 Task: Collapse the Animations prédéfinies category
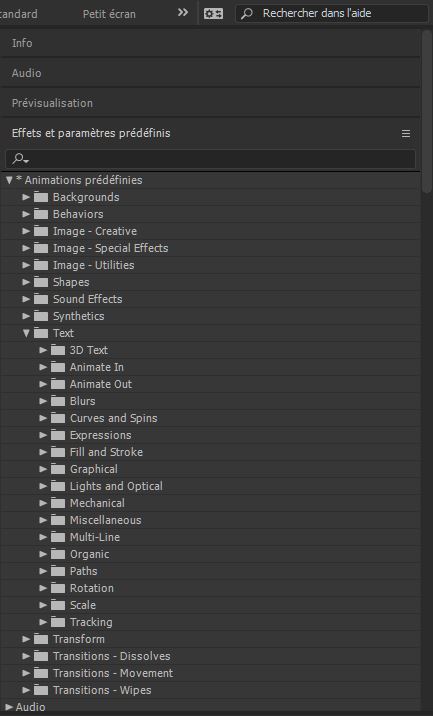point(9,180)
